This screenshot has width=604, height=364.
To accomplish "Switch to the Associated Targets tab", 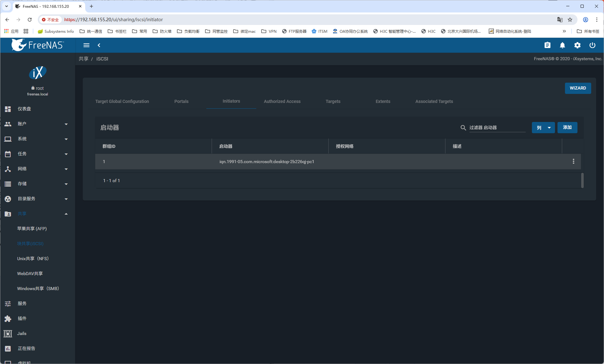I will (434, 101).
